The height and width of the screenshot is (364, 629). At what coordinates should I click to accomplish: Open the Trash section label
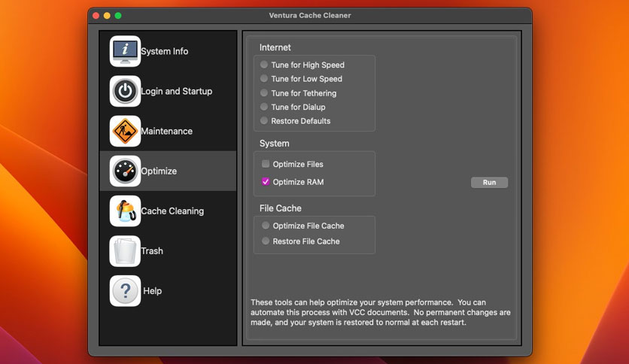pos(152,251)
